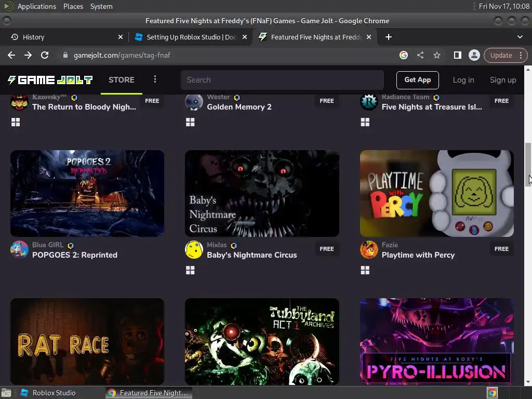Select the Featured Five Nights tab
Image resolution: width=532 pixels, height=399 pixels.
(x=314, y=37)
